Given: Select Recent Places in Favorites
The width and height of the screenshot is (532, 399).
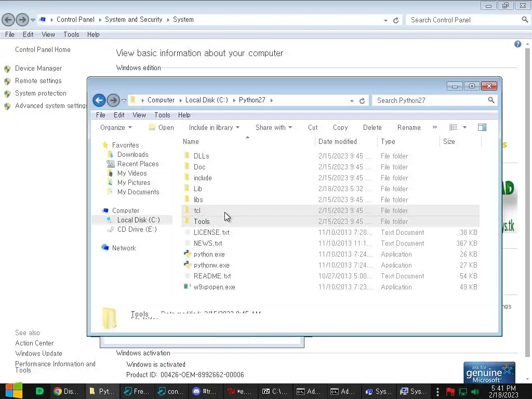Looking at the screenshot, I should click(138, 164).
